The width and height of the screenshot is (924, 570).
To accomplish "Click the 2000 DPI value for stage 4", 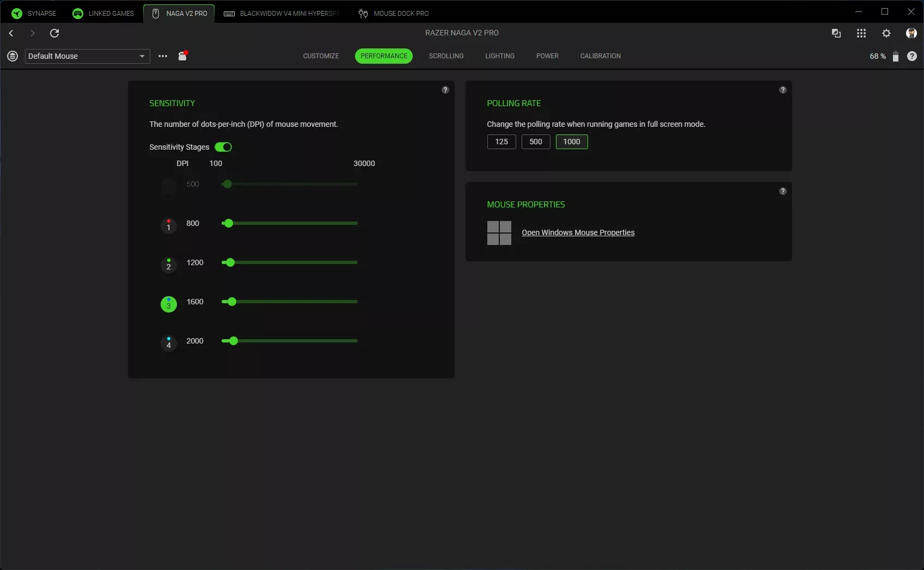I will click(195, 341).
